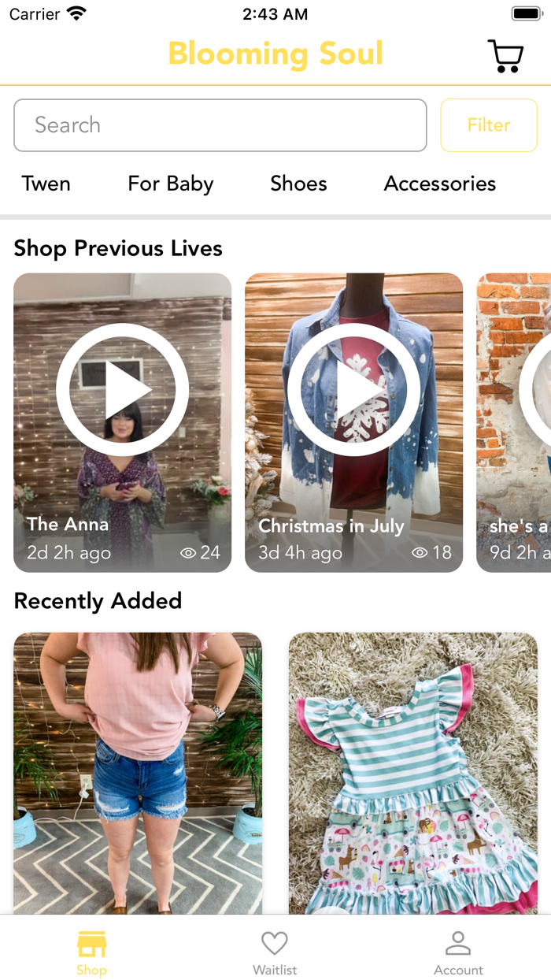Open the shopping cart
Viewport: 551px width, 980px height.
505,56
